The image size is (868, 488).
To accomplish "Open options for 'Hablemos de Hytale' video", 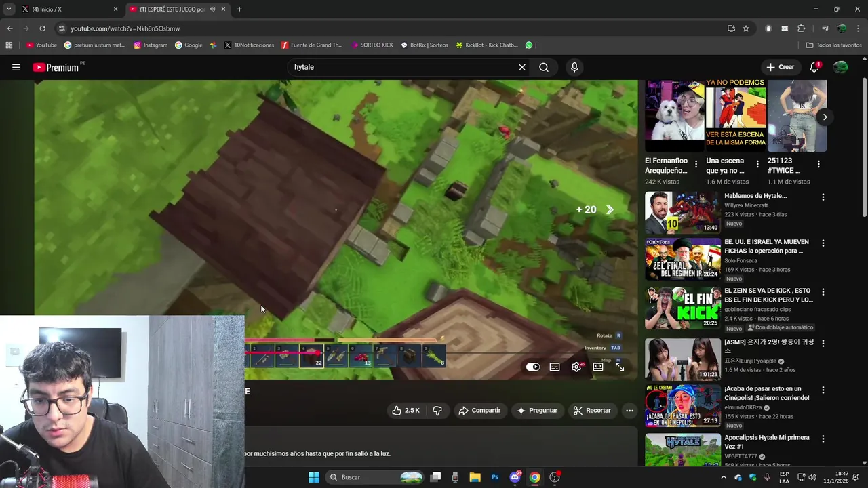I will click(823, 197).
